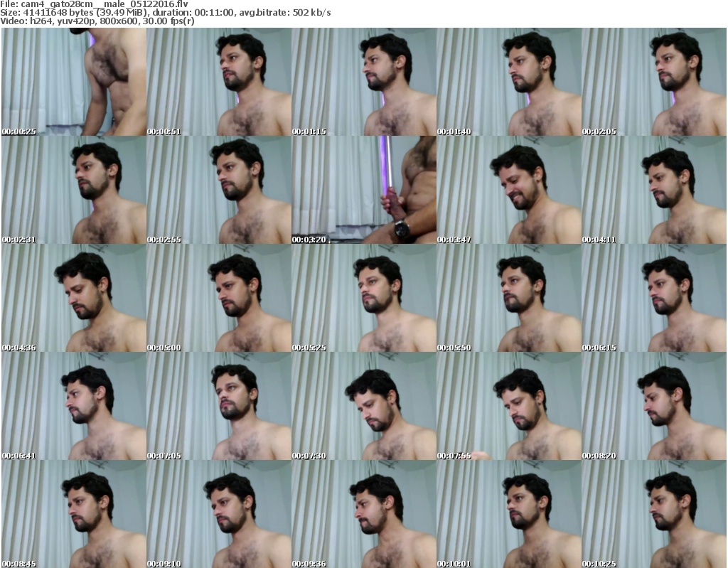Image resolution: width=728 pixels, height=568 pixels.
Task: Open the thumbnail labeled 00:01:15
Action: click(363, 82)
